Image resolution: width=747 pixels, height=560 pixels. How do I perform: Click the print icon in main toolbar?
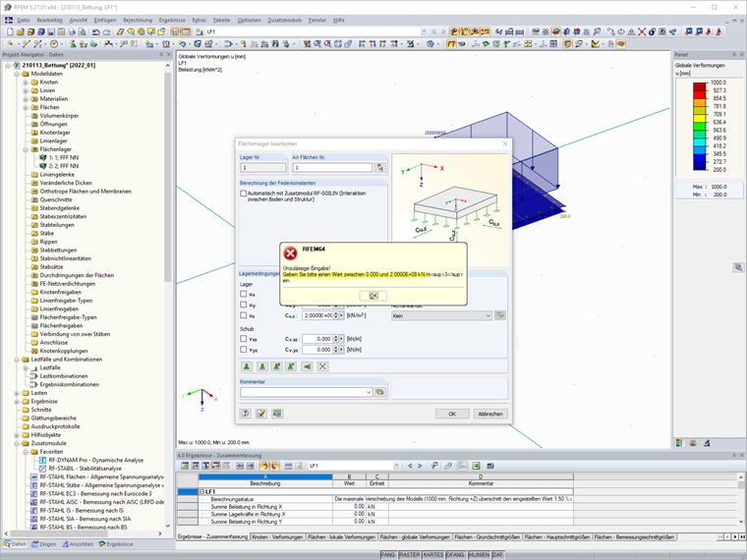[72, 31]
